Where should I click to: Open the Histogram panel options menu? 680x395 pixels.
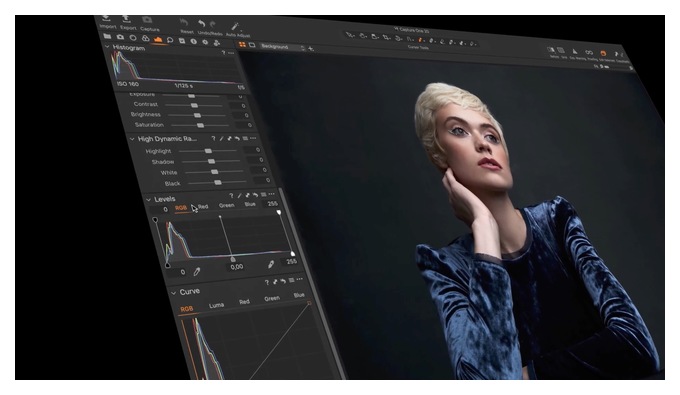[232, 53]
